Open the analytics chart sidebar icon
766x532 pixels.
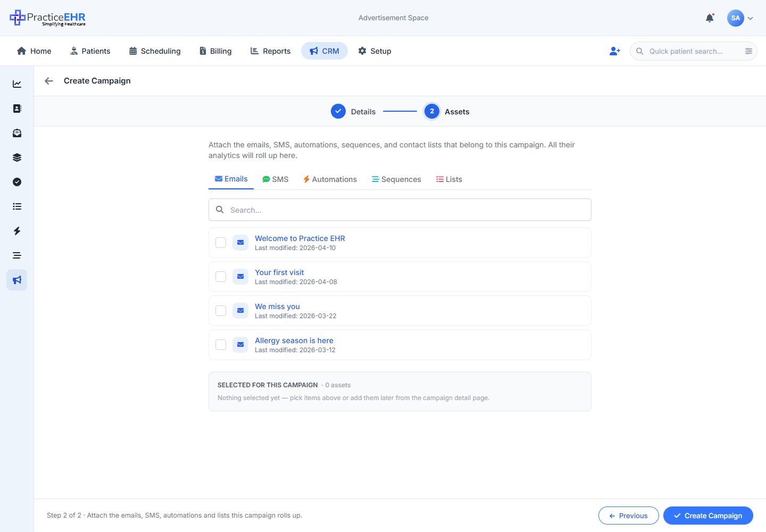(x=17, y=84)
